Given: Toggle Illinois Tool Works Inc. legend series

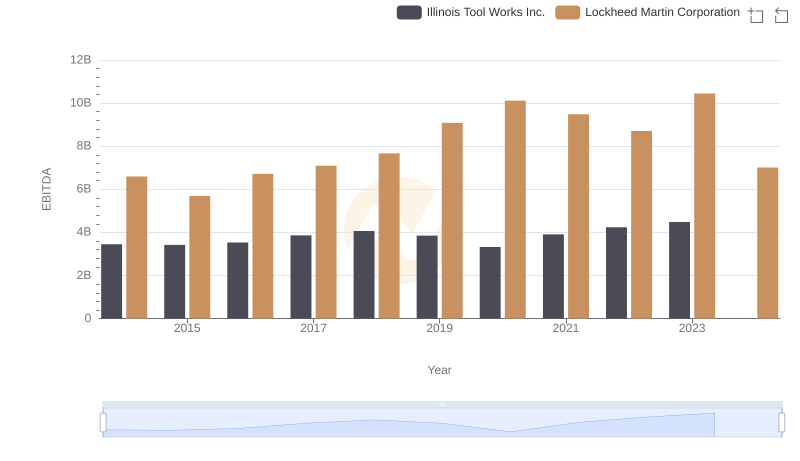Looking at the screenshot, I should tap(470, 12).
